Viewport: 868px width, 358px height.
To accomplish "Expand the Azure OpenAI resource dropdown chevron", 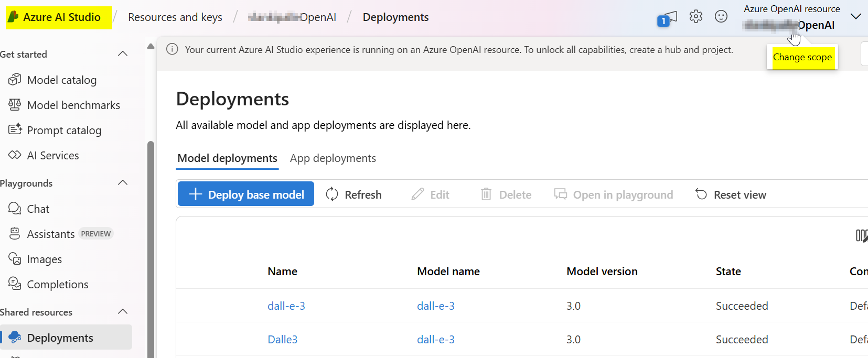I will (856, 17).
